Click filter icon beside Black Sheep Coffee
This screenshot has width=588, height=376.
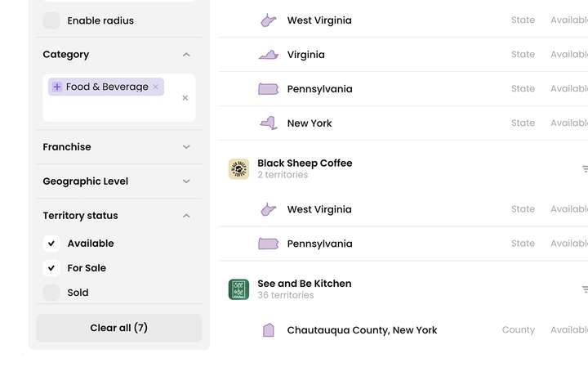pyautogui.click(x=585, y=169)
